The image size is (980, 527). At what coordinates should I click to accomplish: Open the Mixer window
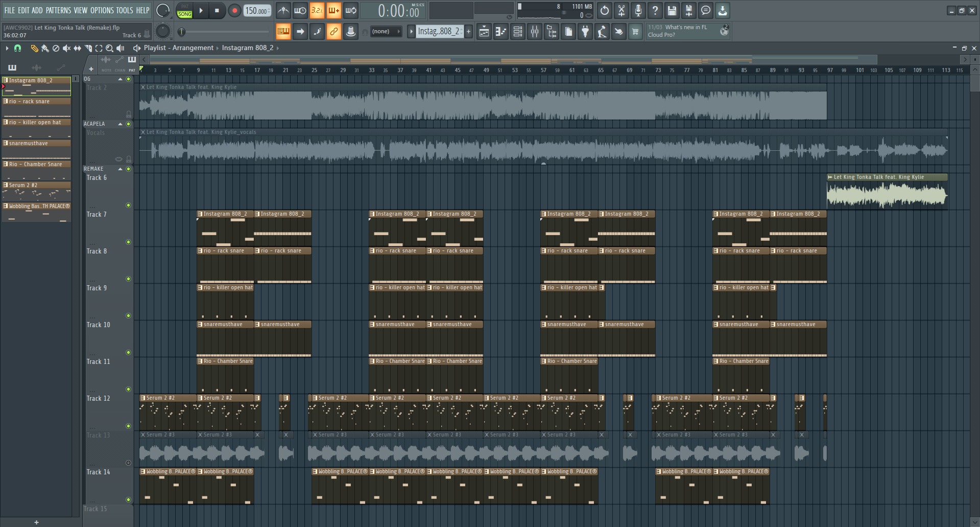pyautogui.click(x=535, y=32)
